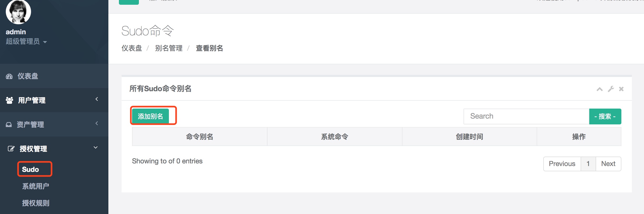This screenshot has height=214, width=644.
Task: Click the 添加别名 button
Action: pos(150,116)
